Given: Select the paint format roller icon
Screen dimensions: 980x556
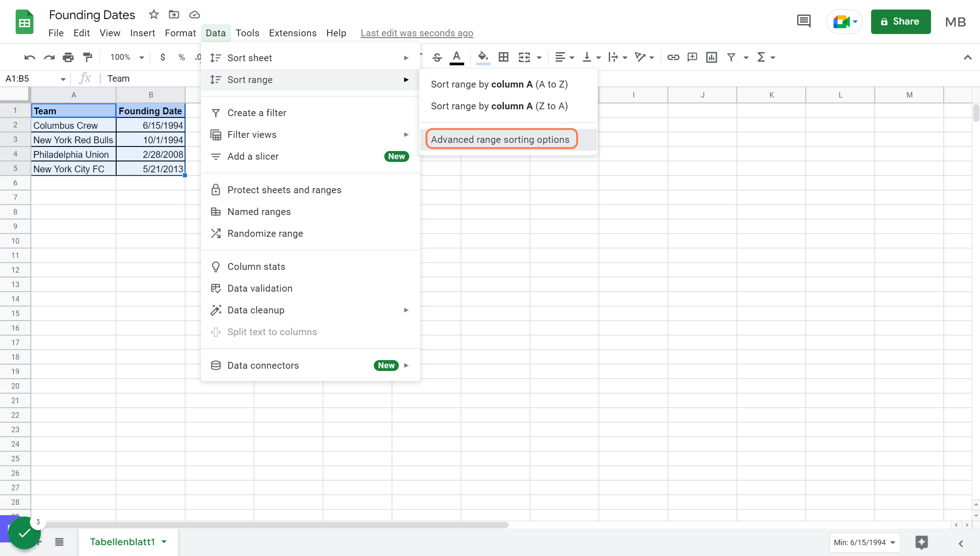Looking at the screenshot, I should coord(88,57).
